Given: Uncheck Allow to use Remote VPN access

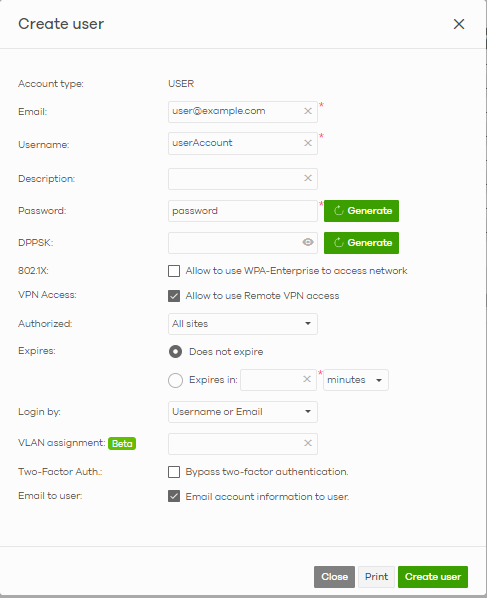Looking at the screenshot, I should pyautogui.click(x=174, y=296).
